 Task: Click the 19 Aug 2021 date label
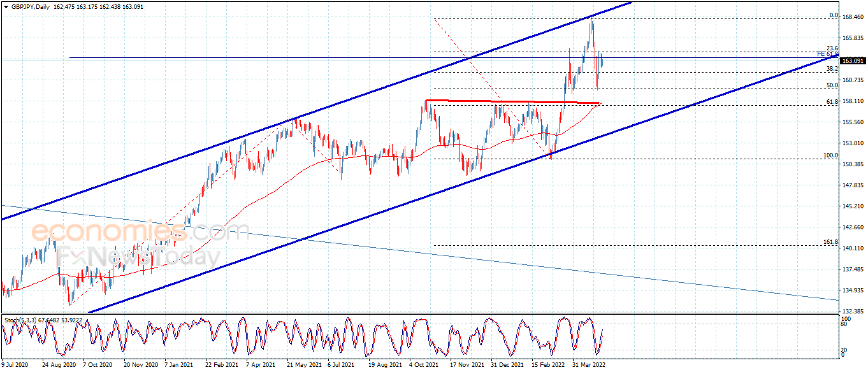[385, 366]
